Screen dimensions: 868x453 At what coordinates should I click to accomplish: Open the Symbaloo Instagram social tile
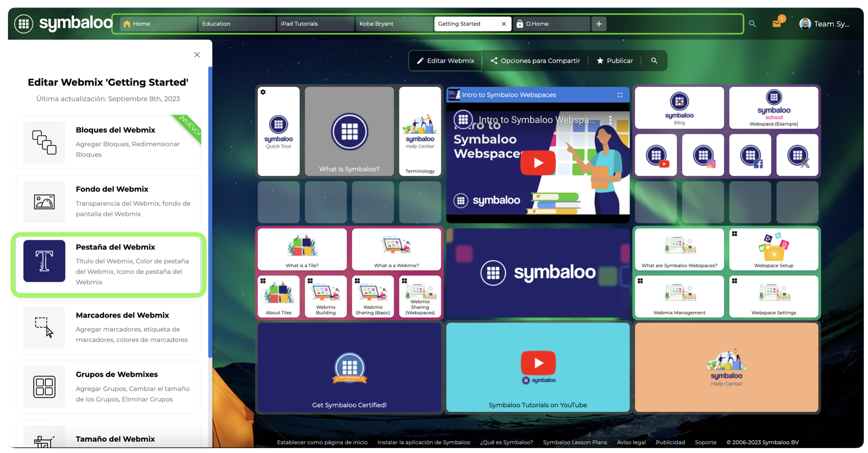[703, 155]
